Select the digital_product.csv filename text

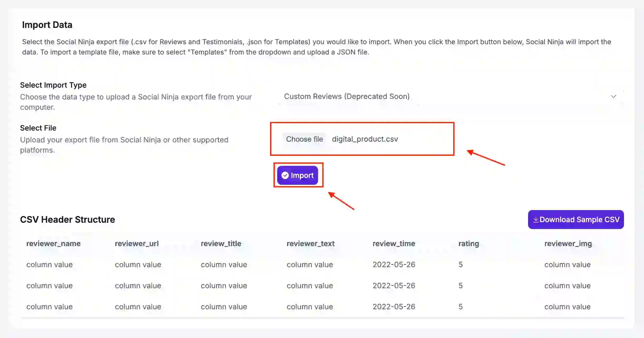pos(365,139)
